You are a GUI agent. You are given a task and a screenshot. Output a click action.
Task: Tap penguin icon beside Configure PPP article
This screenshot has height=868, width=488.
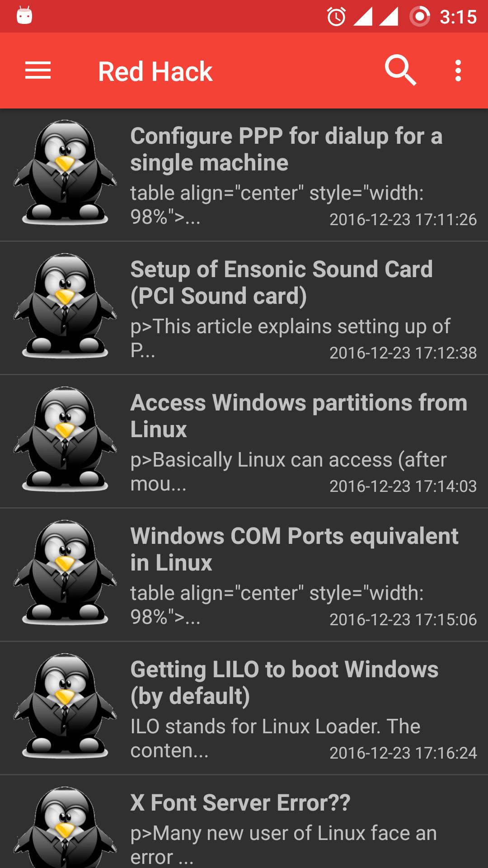[x=65, y=173]
